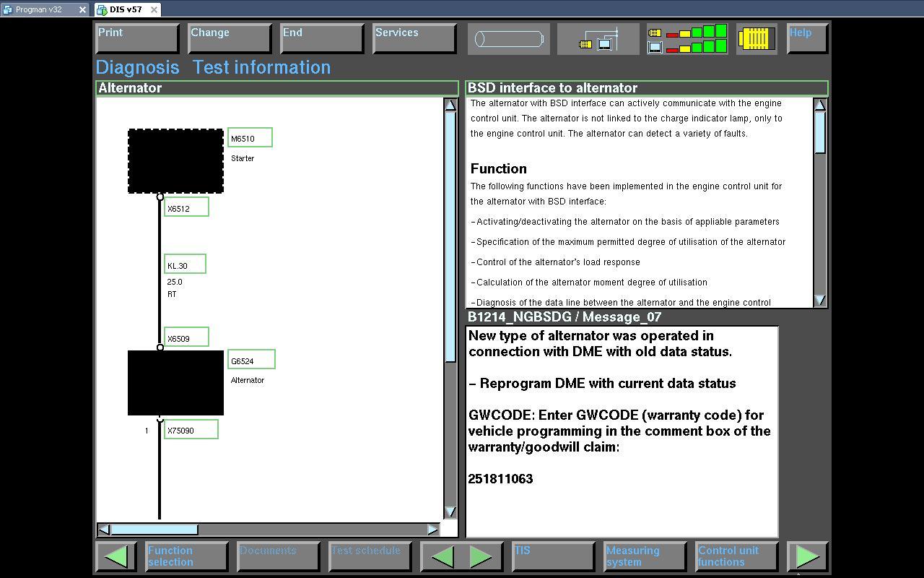Open Function selection
Screen dimensions: 924x578
tap(186, 556)
